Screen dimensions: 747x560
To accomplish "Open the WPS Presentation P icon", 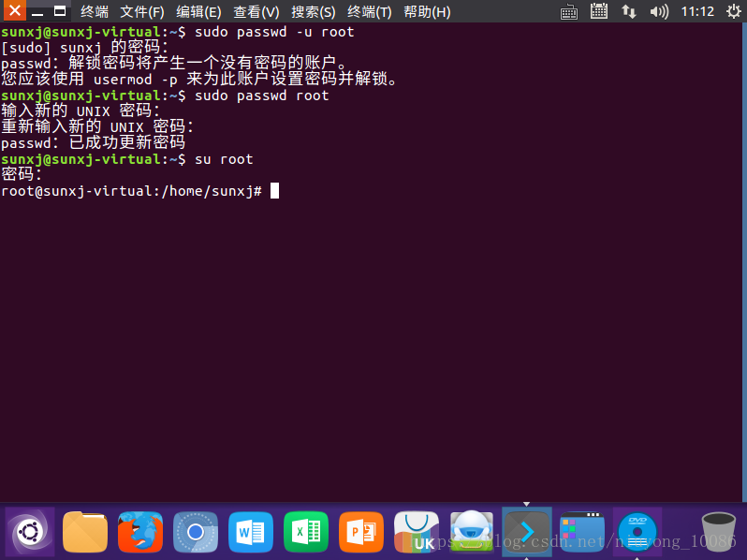I will coord(361,532).
